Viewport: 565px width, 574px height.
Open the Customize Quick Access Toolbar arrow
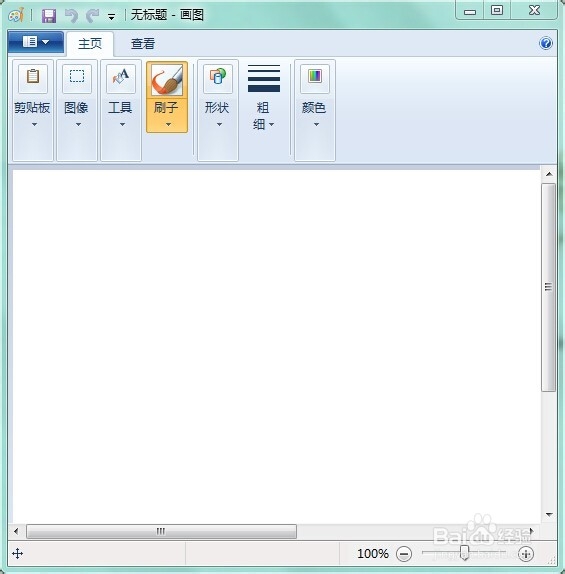[111, 16]
